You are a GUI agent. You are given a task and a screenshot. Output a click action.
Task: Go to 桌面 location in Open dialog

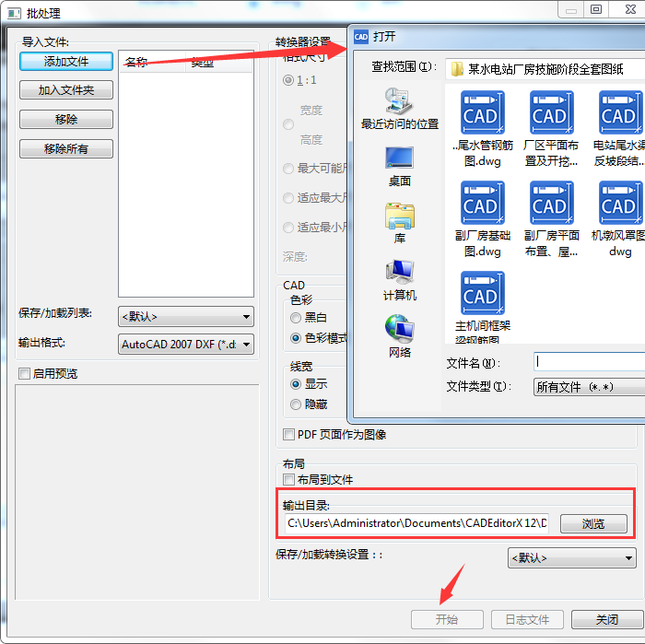click(399, 166)
